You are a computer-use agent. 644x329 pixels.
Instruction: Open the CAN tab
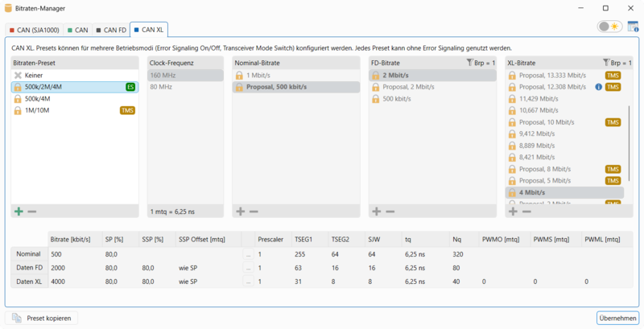click(x=77, y=30)
